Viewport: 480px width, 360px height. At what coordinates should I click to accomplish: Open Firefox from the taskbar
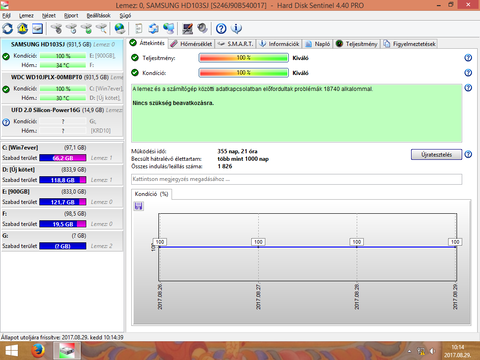(38, 351)
